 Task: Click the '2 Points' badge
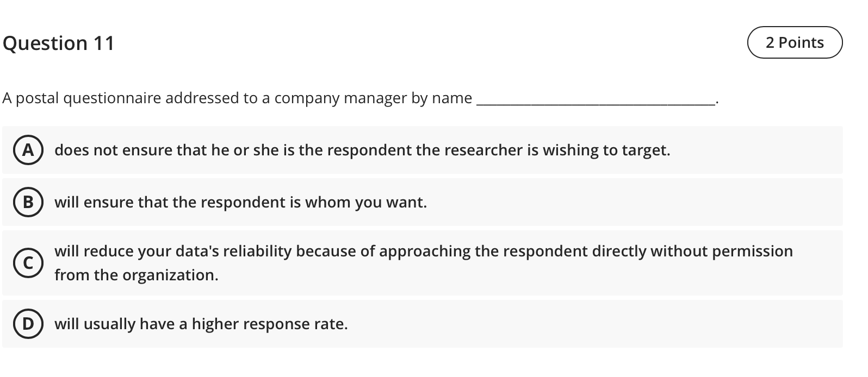pos(794,42)
